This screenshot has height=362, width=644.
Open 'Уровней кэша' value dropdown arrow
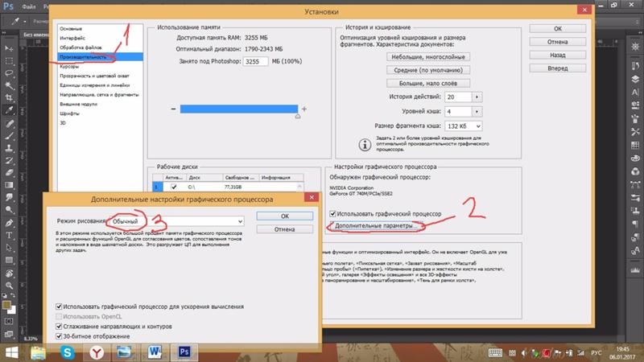pos(477,111)
